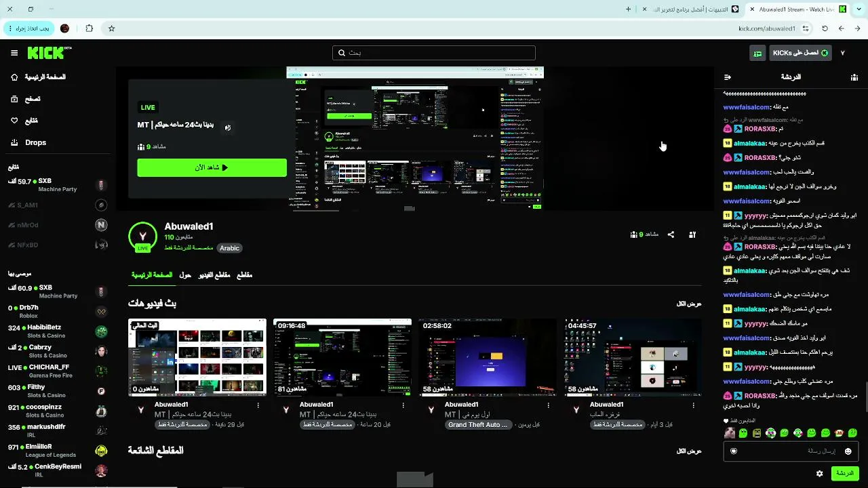Click the KICK logo

pyautogui.click(x=49, y=53)
